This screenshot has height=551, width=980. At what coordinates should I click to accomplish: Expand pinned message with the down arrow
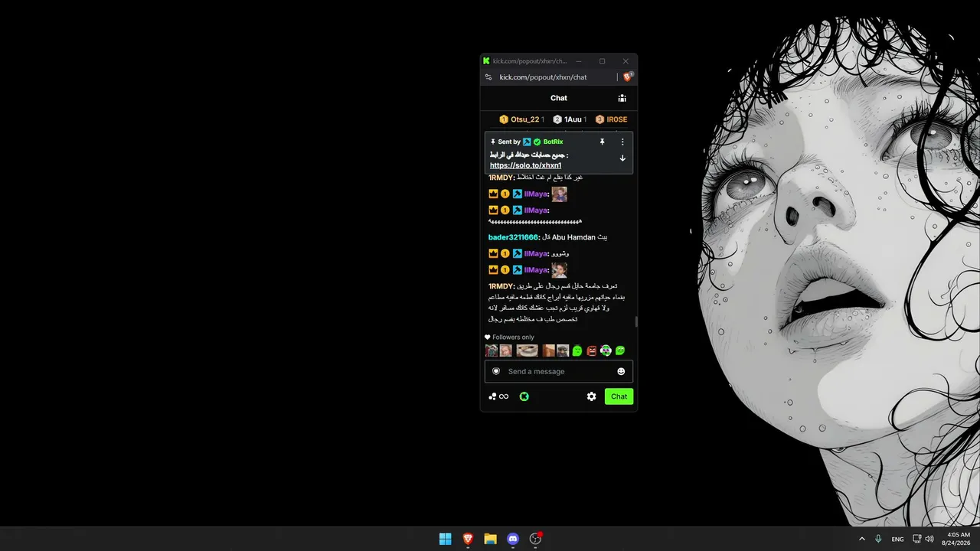tap(622, 158)
